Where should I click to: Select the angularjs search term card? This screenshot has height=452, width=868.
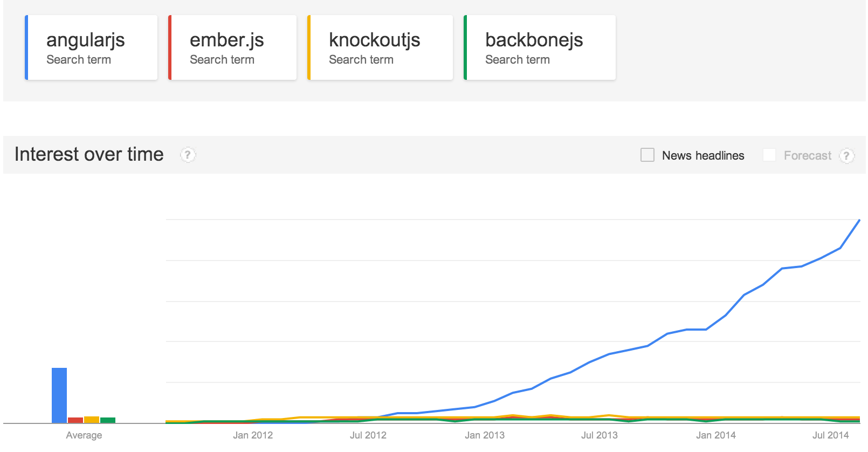click(x=92, y=48)
